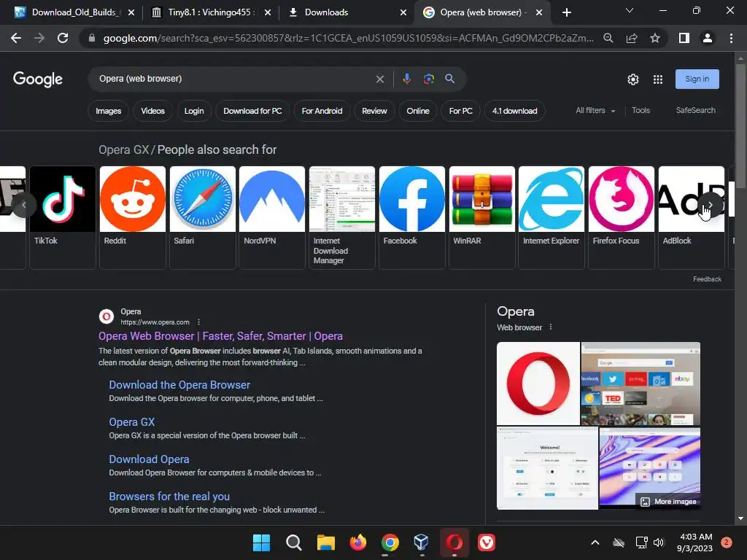
Task: Open Windows taskbar search
Action: pyautogui.click(x=293, y=542)
